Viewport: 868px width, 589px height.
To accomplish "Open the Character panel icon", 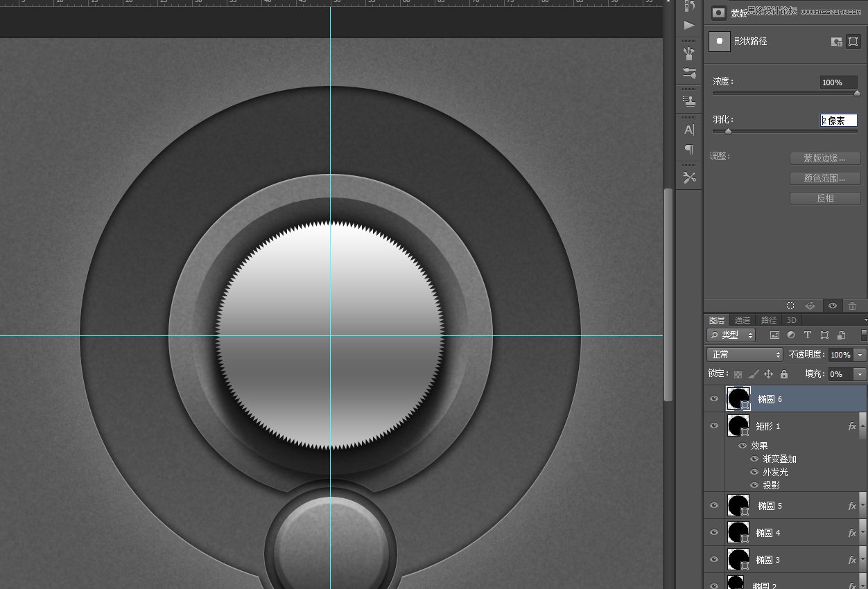I will (689, 130).
